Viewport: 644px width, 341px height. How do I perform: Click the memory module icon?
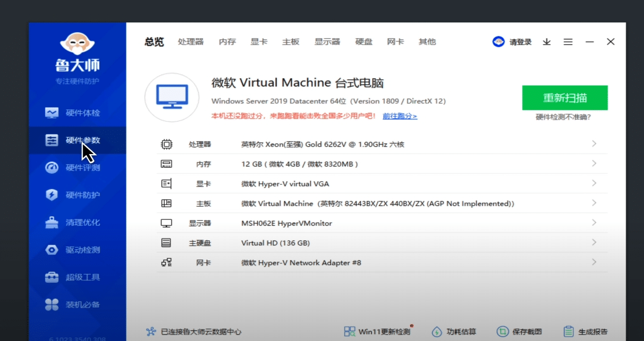(166, 164)
